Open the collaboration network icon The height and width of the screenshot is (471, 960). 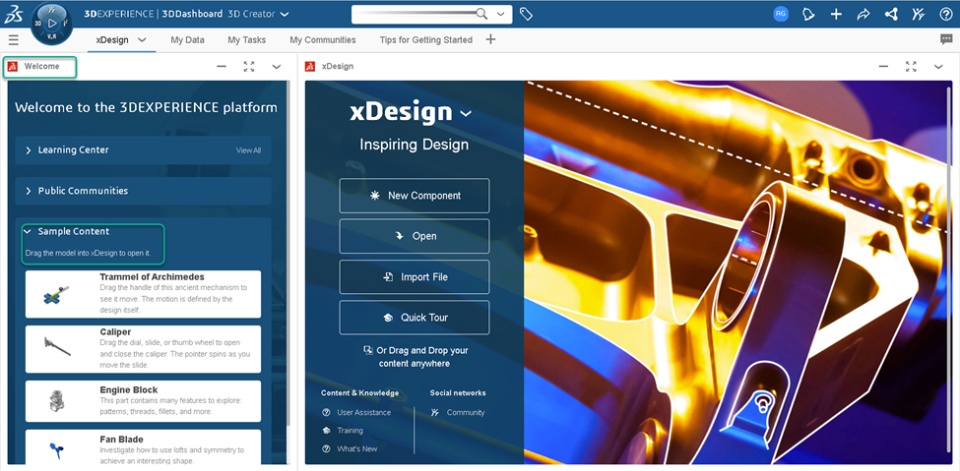891,14
